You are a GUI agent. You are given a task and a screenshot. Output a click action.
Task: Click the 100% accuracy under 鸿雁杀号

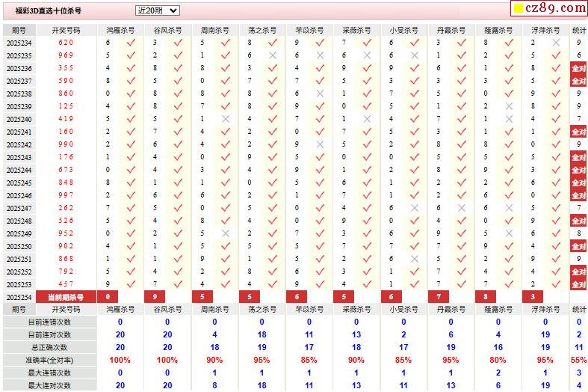[120, 360]
